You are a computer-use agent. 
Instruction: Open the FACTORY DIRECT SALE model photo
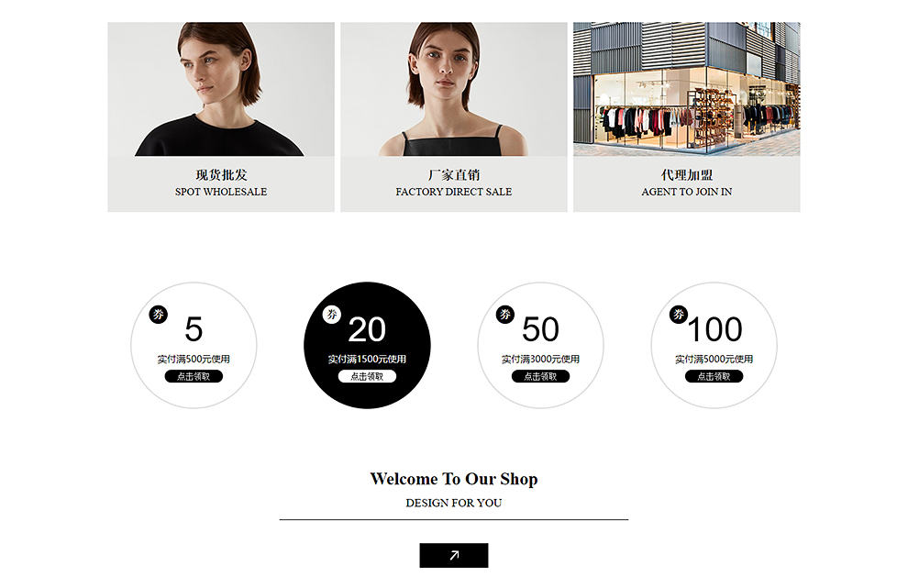click(454, 89)
